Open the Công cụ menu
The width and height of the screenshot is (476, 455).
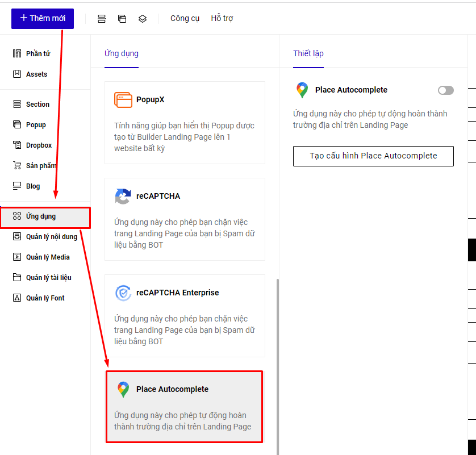pyautogui.click(x=185, y=18)
